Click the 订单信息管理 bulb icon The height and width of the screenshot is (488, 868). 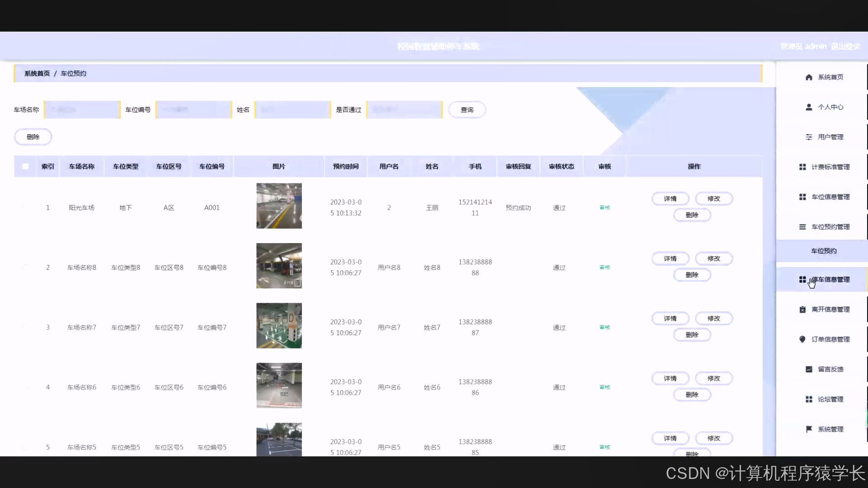click(802, 339)
